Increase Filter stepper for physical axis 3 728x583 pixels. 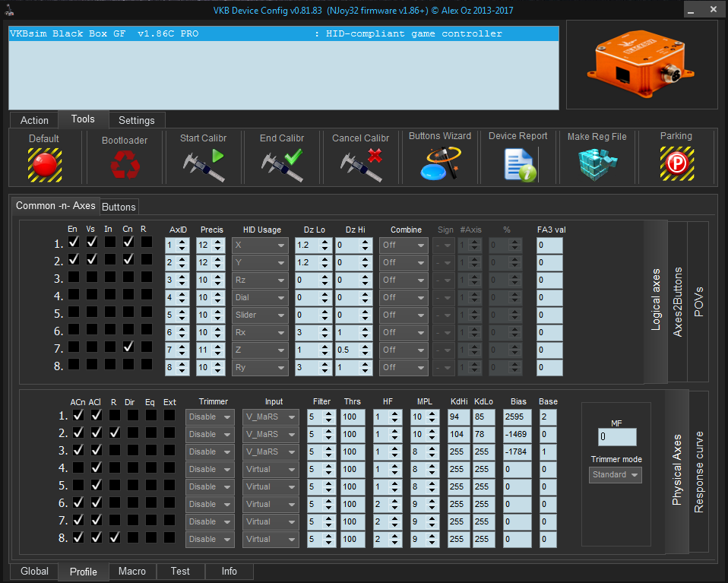click(329, 448)
